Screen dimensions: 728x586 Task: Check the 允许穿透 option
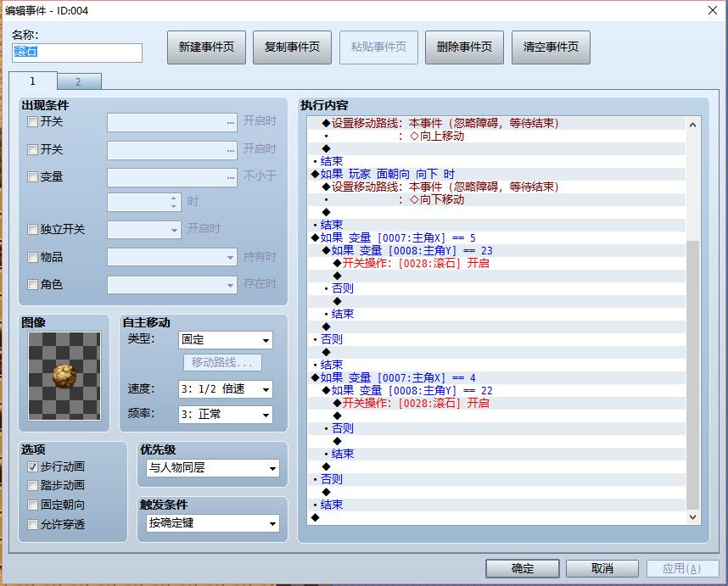click(x=32, y=524)
